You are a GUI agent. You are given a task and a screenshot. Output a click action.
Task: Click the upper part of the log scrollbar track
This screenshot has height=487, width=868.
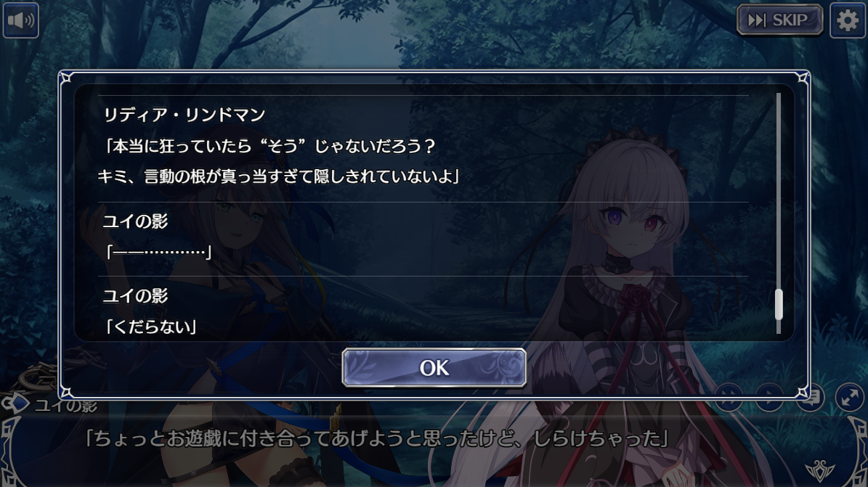(x=779, y=166)
